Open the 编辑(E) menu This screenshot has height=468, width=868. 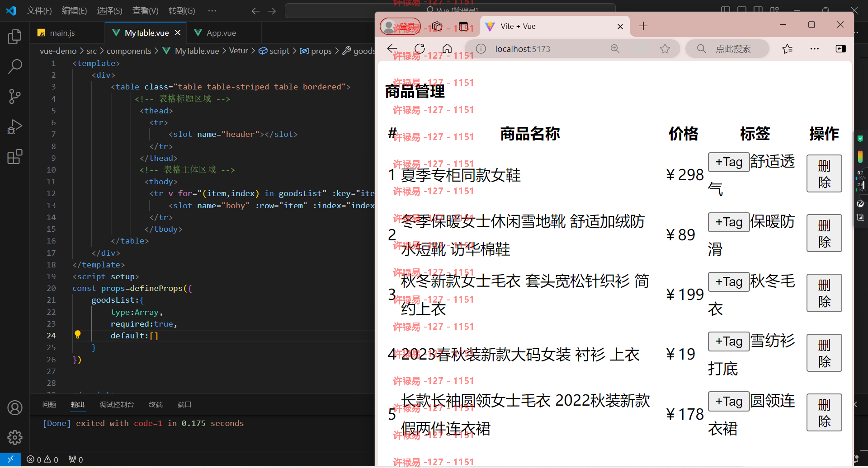74,11
